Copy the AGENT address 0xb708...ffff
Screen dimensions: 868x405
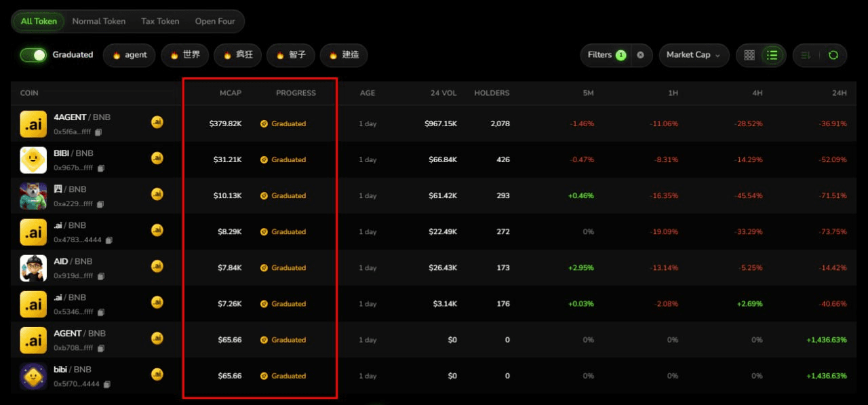pyautogui.click(x=100, y=348)
